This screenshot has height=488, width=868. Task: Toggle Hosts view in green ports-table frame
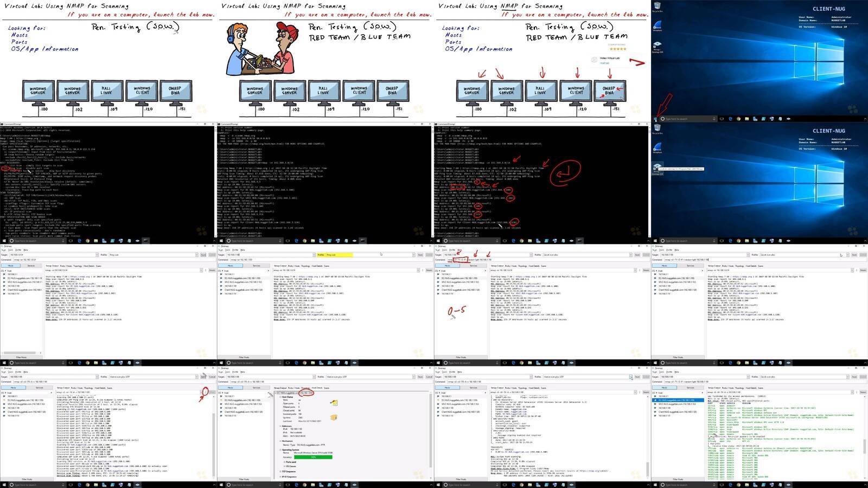(x=665, y=388)
